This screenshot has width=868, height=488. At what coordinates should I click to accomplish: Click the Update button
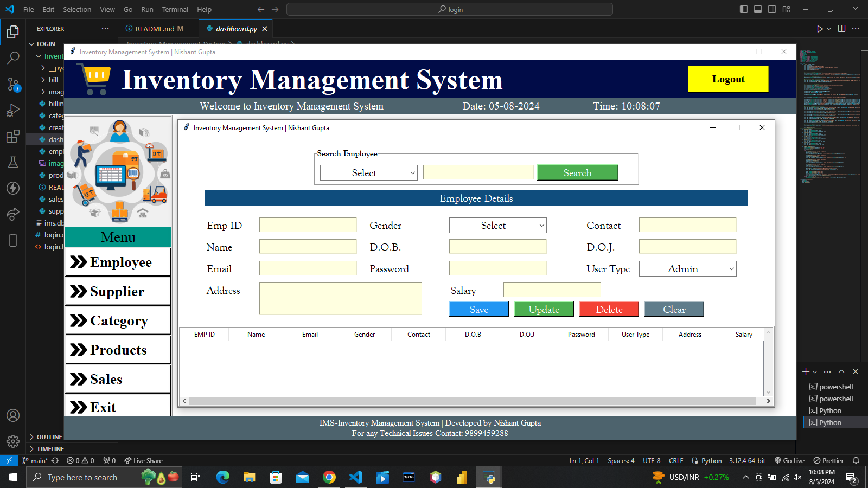[544, 309]
